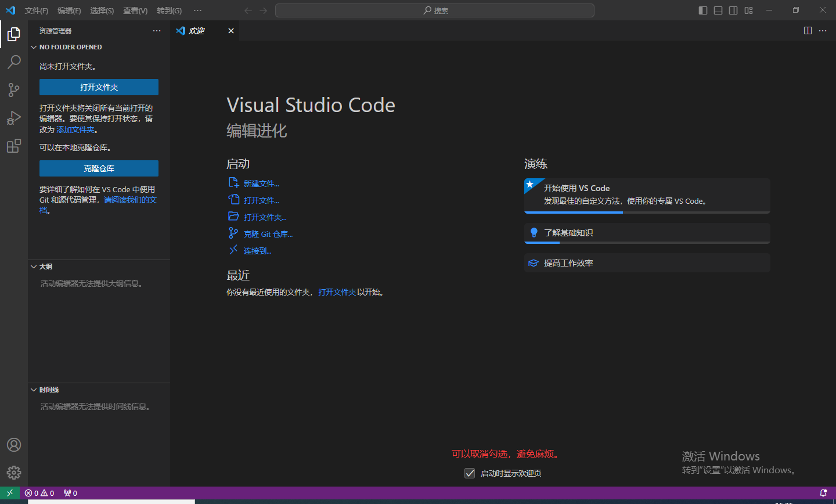Split the editor to the right
The height and width of the screenshot is (504, 836).
pyautogui.click(x=808, y=31)
